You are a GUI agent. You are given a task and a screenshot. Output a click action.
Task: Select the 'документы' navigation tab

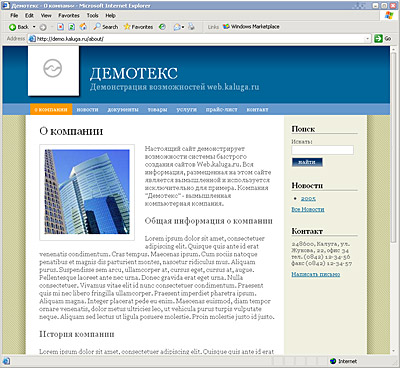(123, 109)
